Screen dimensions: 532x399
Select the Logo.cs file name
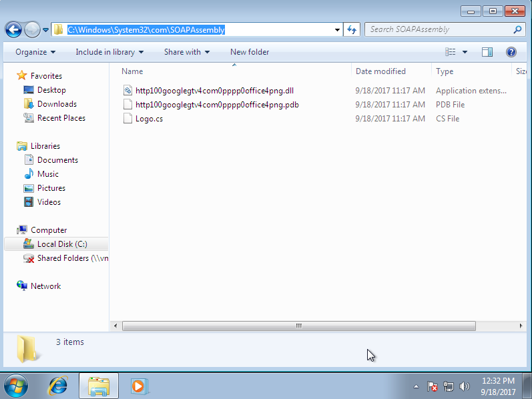[149, 119]
